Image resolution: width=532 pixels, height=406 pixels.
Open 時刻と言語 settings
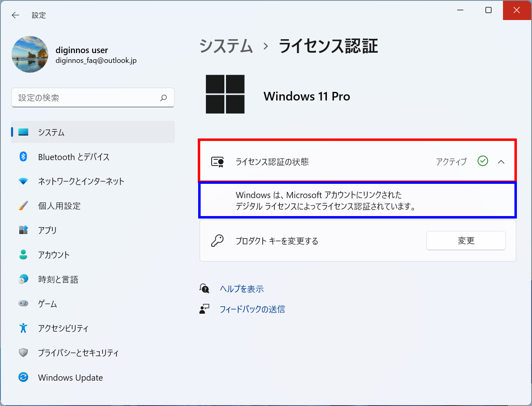93,279
